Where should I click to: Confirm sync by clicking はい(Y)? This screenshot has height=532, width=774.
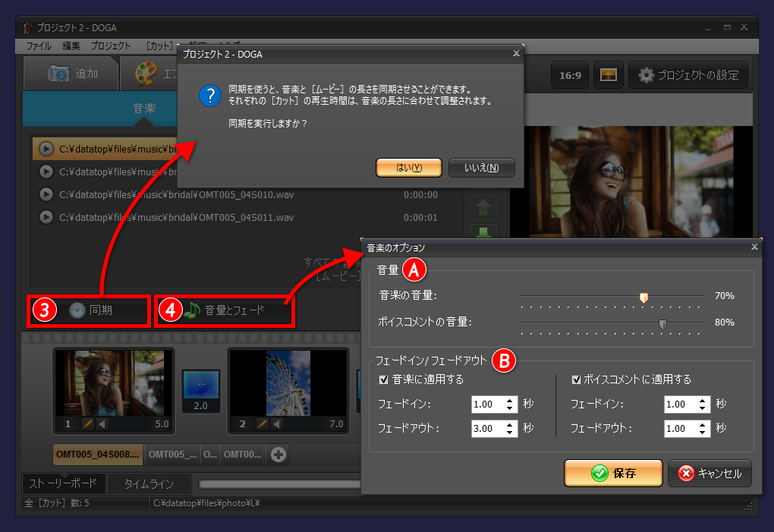click(408, 168)
